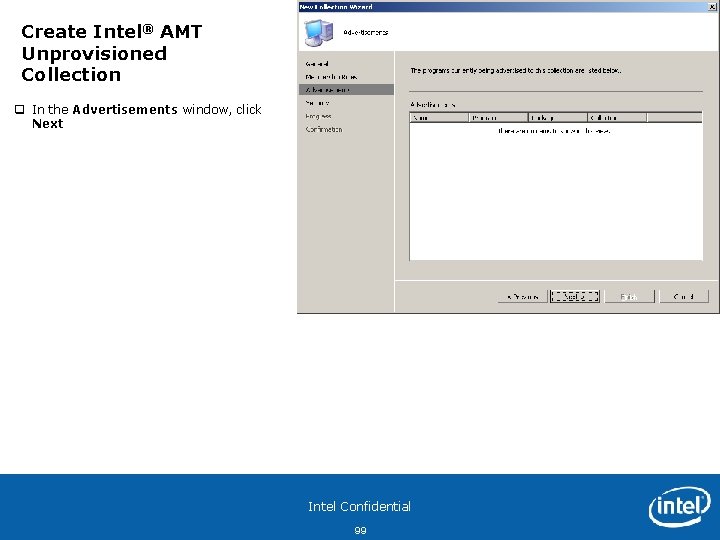Select the Confirmation step in sidebar
Screen dimensions: 720x540
point(324,129)
